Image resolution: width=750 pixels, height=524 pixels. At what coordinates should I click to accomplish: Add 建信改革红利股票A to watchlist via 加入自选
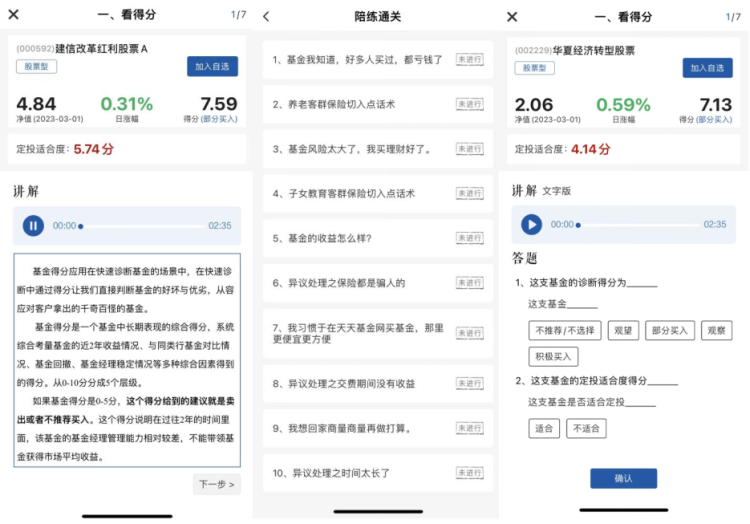coord(212,66)
